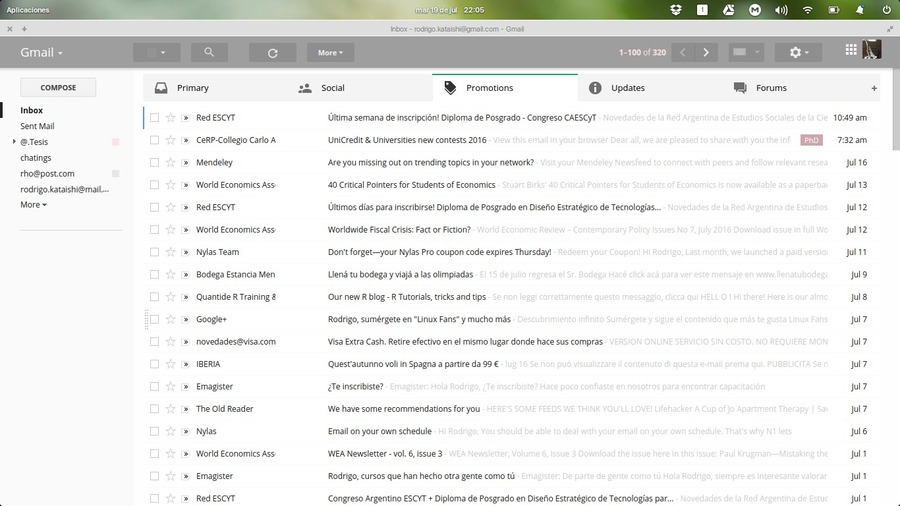Select the IBERIA email checkbox

pos(154,364)
